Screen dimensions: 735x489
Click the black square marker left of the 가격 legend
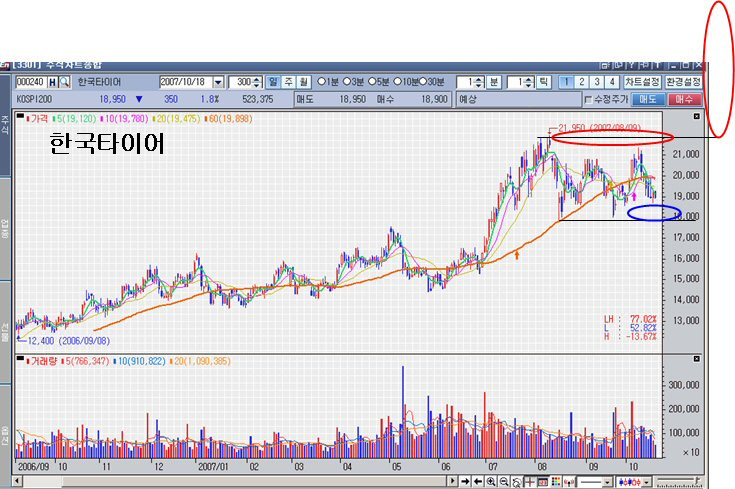pos(20,116)
